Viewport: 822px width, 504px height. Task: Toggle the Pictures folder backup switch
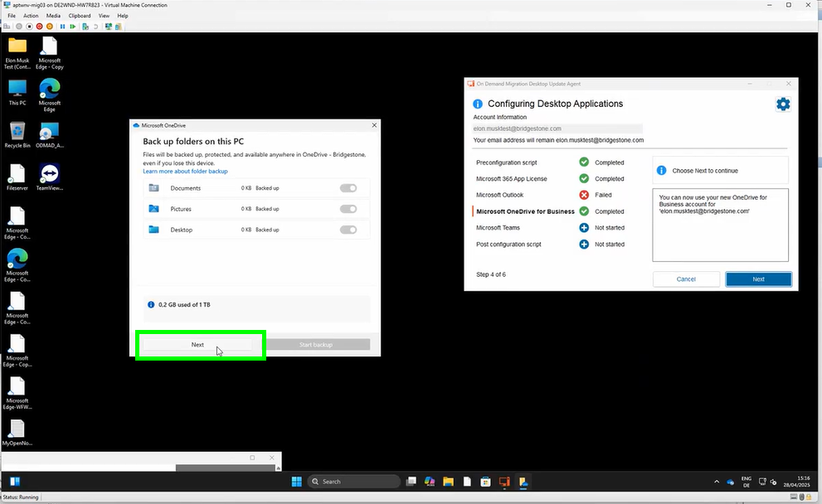[348, 209]
